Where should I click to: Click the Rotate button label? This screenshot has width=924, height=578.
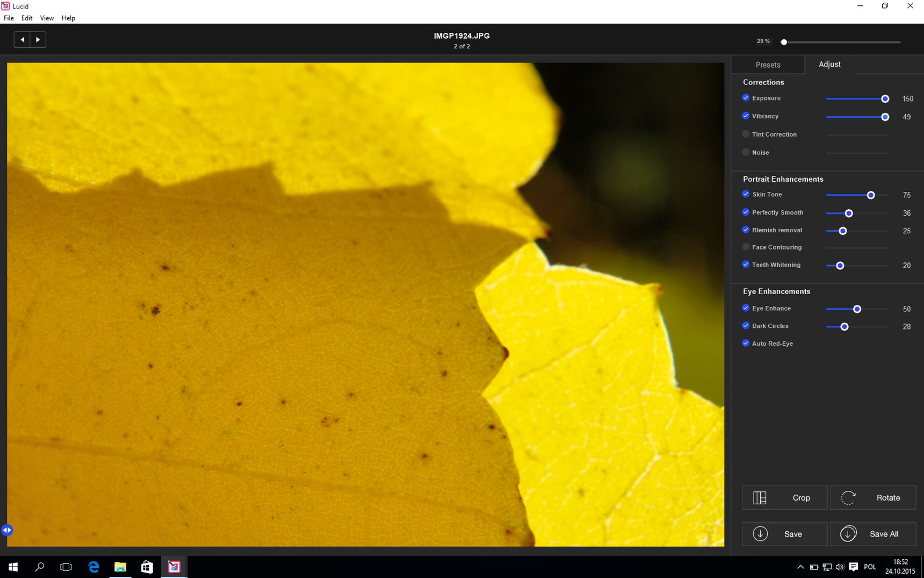tap(888, 498)
